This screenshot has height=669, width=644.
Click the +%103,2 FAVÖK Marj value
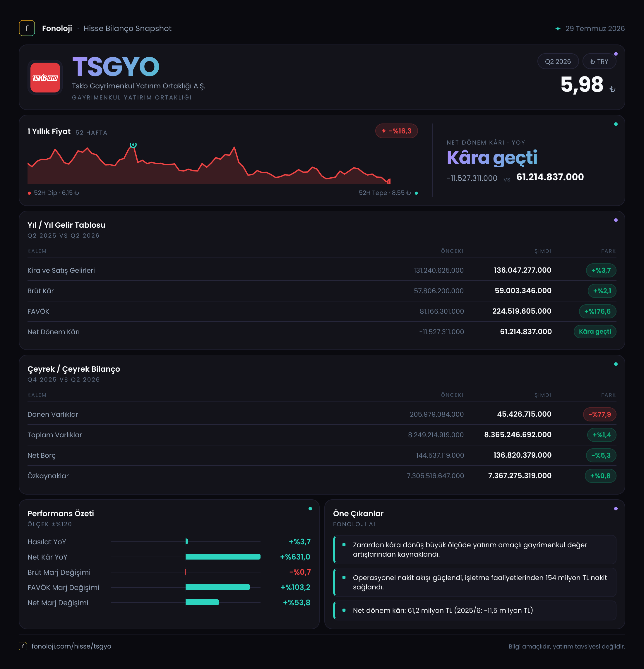[295, 587]
